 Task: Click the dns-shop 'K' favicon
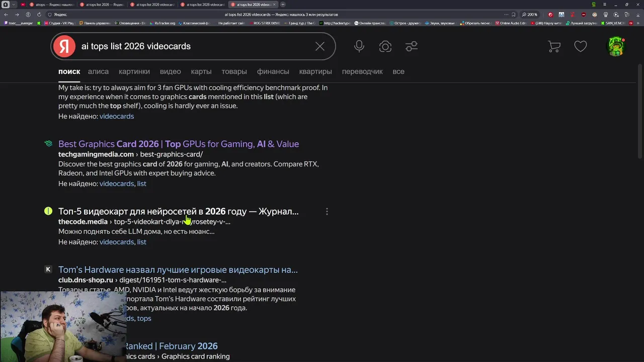[x=48, y=269]
